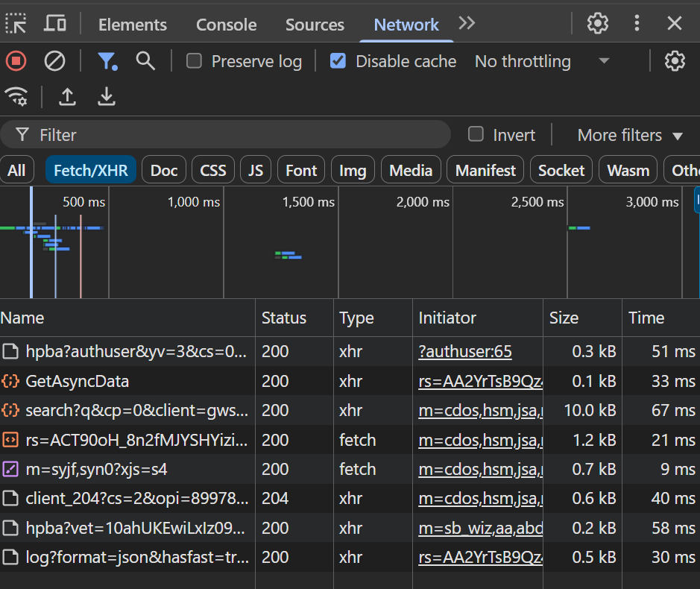Sort by the Initiator column header

point(478,318)
